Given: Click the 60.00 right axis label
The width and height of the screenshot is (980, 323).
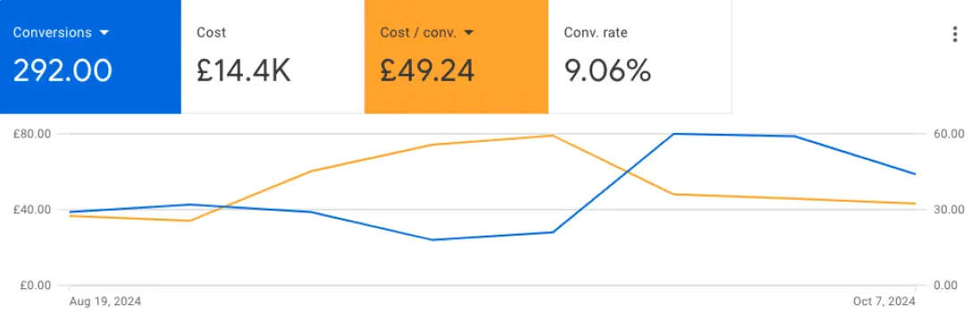Looking at the screenshot, I should click(x=949, y=134).
